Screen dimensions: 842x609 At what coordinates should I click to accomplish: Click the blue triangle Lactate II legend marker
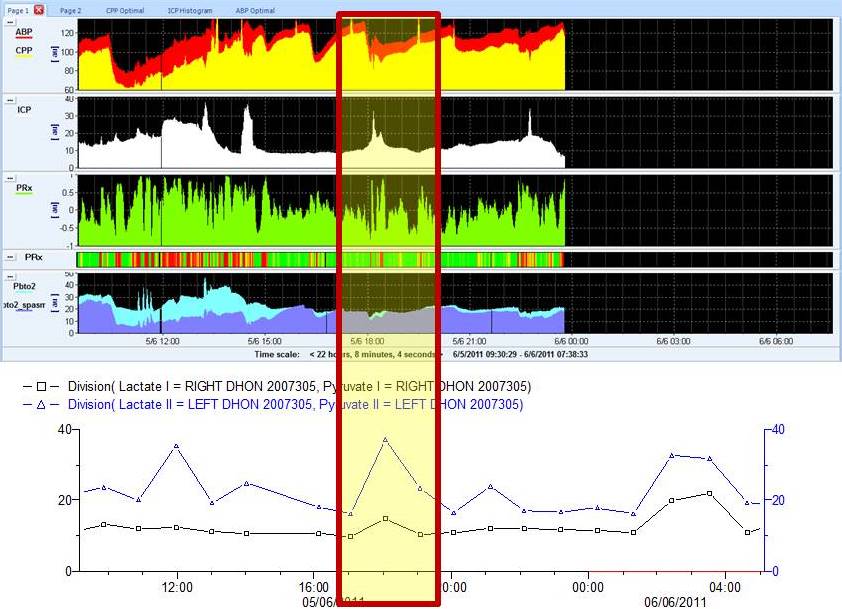(x=41, y=404)
